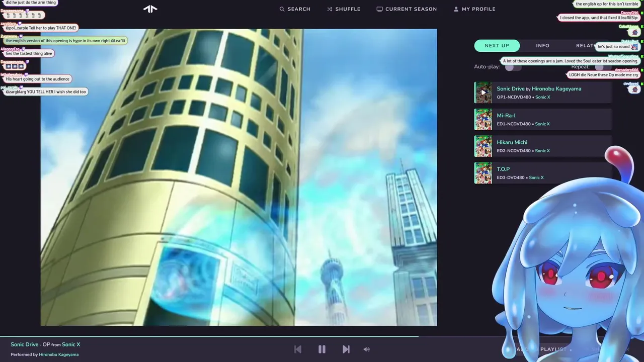
Task: Toggle the Auto-play switch
Action: coord(513,67)
